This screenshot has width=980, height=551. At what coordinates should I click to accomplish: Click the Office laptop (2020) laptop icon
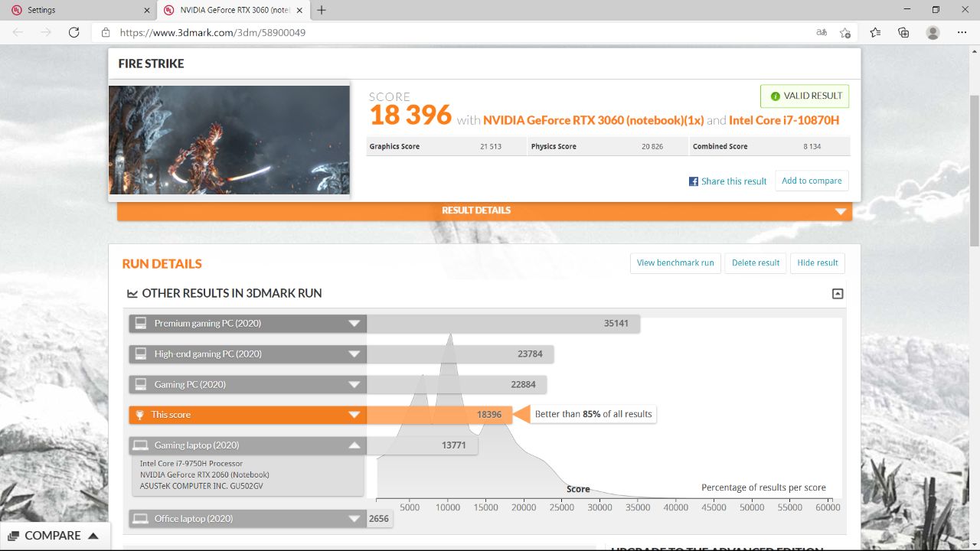pos(140,519)
